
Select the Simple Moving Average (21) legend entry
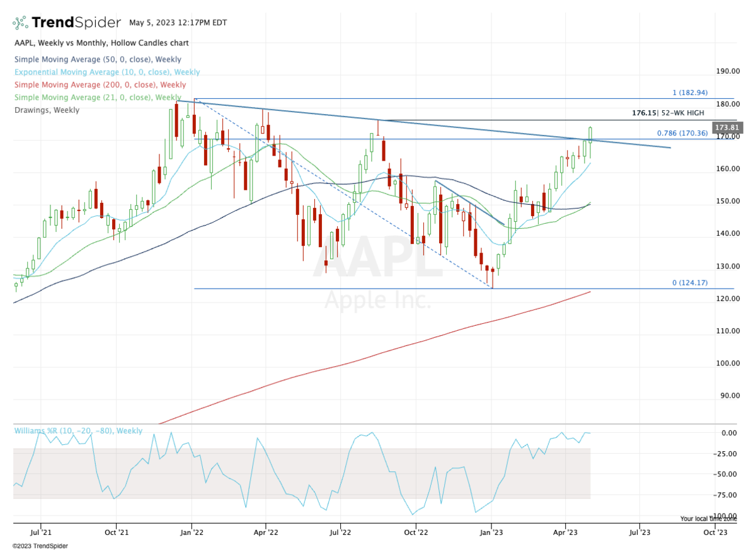tap(97, 98)
